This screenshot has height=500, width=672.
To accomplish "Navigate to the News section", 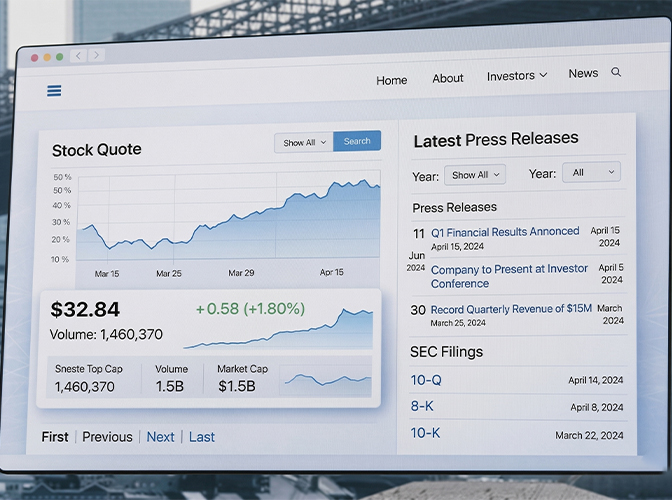I will click(583, 73).
